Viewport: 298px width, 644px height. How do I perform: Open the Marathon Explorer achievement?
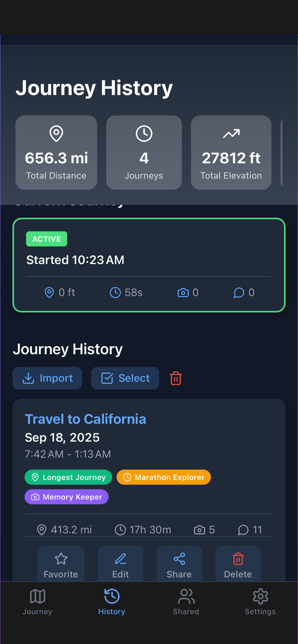[163, 477]
